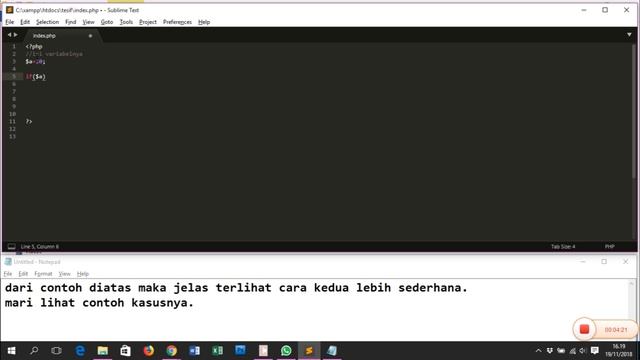Open Microsoft Excel from taskbar
Viewport: 640px width, 360px height.
(x=217, y=351)
